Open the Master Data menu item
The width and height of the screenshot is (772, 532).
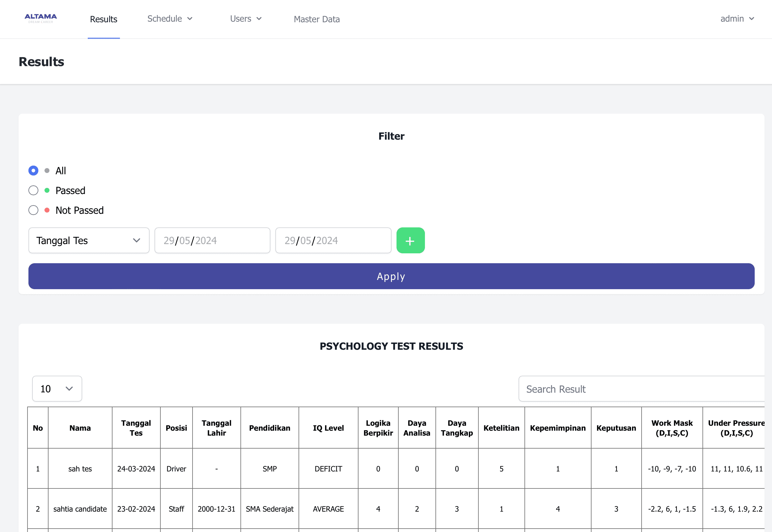coord(316,19)
